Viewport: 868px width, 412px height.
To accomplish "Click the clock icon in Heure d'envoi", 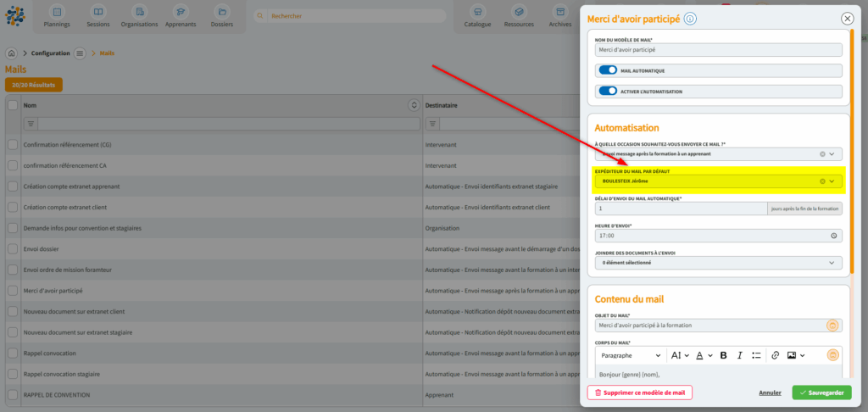I will (834, 236).
